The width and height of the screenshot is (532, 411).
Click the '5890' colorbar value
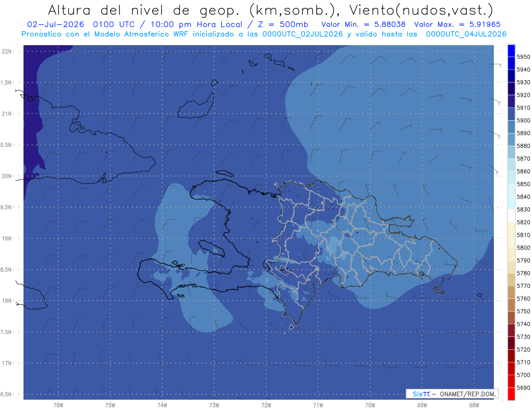[x=524, y=133]
